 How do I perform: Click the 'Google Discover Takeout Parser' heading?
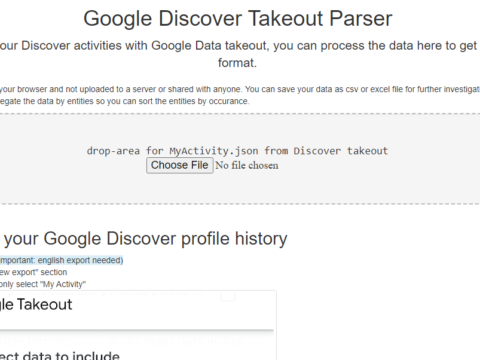pyautogui.click(x=238, y=18)
